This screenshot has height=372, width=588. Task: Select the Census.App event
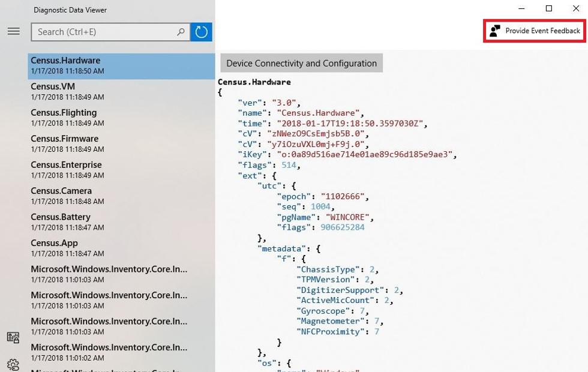(121, 248)
